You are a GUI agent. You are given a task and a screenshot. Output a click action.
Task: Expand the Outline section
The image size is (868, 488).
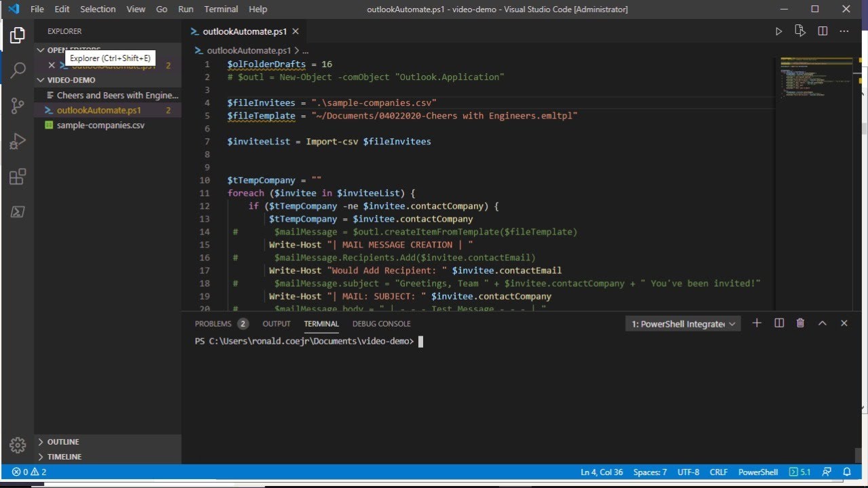coord(108,442)
